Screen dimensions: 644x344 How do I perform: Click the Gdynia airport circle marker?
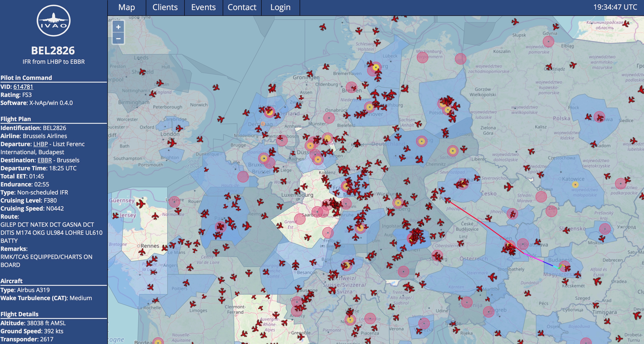click(549, 41)
